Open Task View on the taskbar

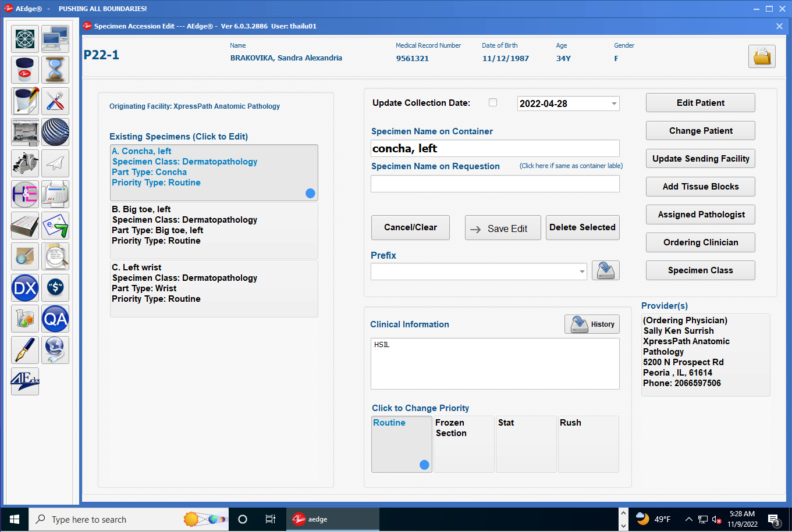pyautogui.click(x=271, y=519)
